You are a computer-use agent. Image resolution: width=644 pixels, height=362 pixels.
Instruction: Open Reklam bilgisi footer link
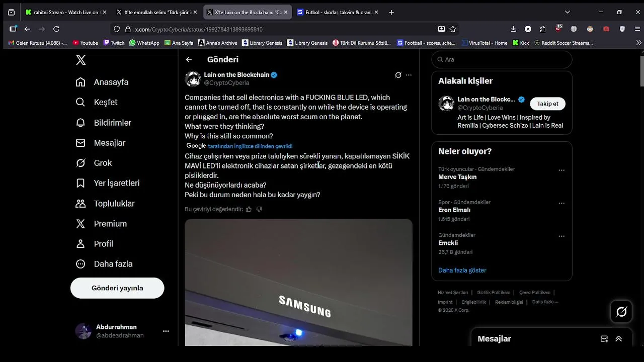[x=509, y=302]
